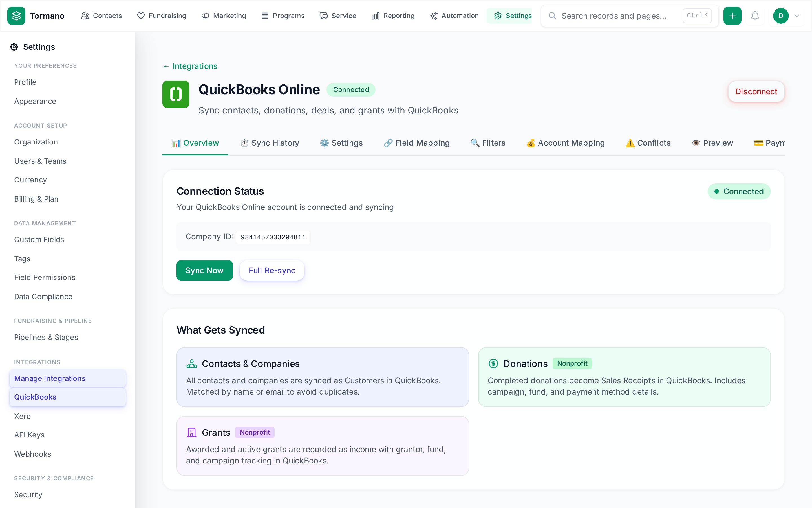Click the Programs list icon
Screen dimensions: 812x508
pyautogui.click(x=265, y=16)
